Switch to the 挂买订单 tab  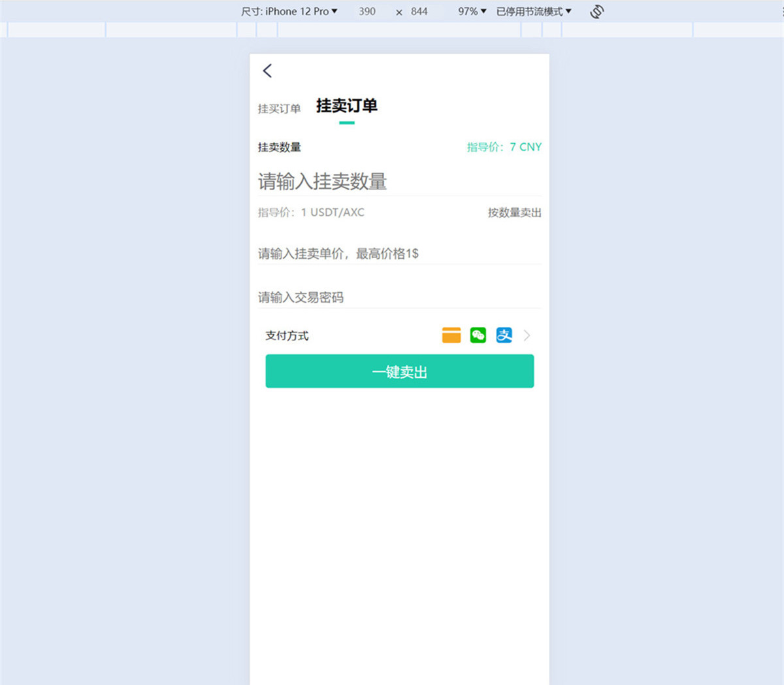(x=279, y=109)
